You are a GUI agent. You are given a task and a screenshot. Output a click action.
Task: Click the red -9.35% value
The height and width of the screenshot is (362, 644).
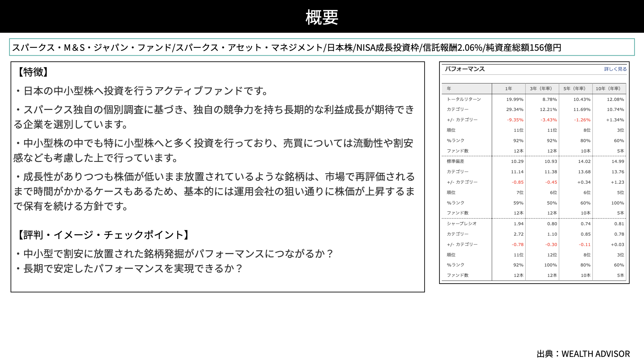coord(515,120)
